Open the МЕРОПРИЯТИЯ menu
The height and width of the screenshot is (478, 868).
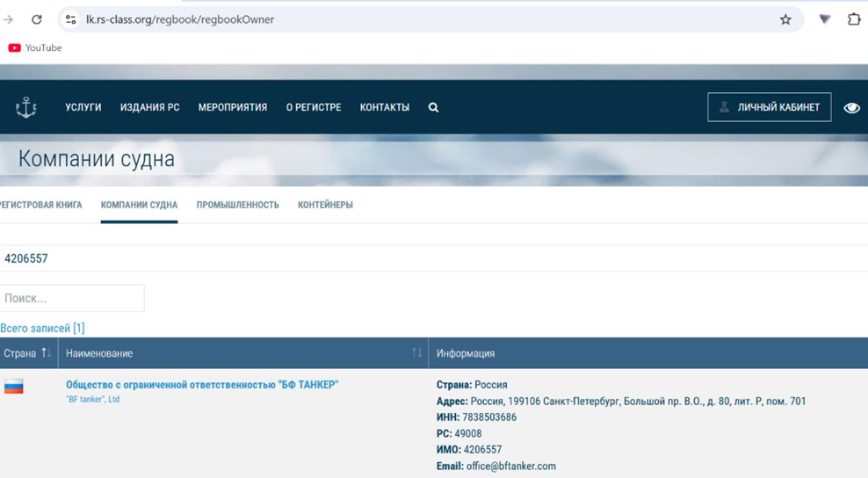233,107
